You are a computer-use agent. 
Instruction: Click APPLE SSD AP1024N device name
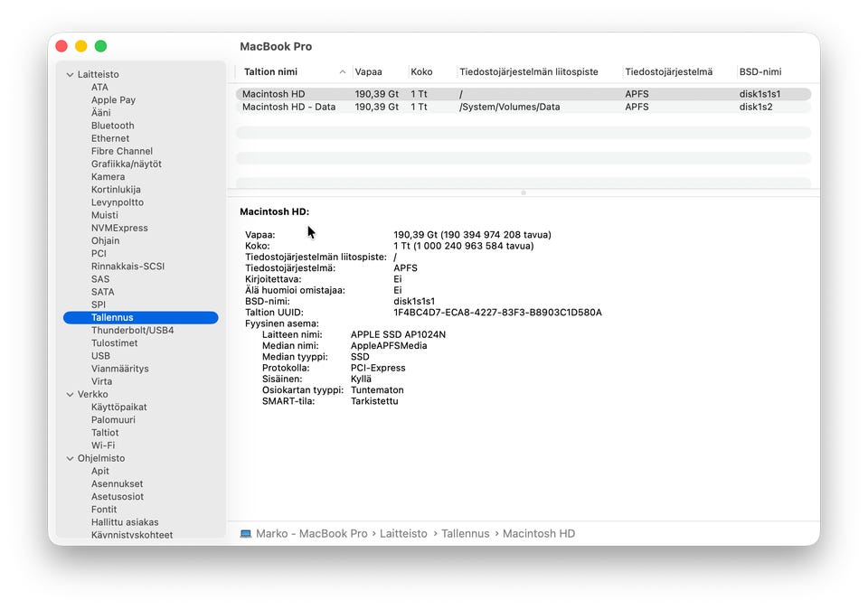pyautogui.click(x=398, y=334)
